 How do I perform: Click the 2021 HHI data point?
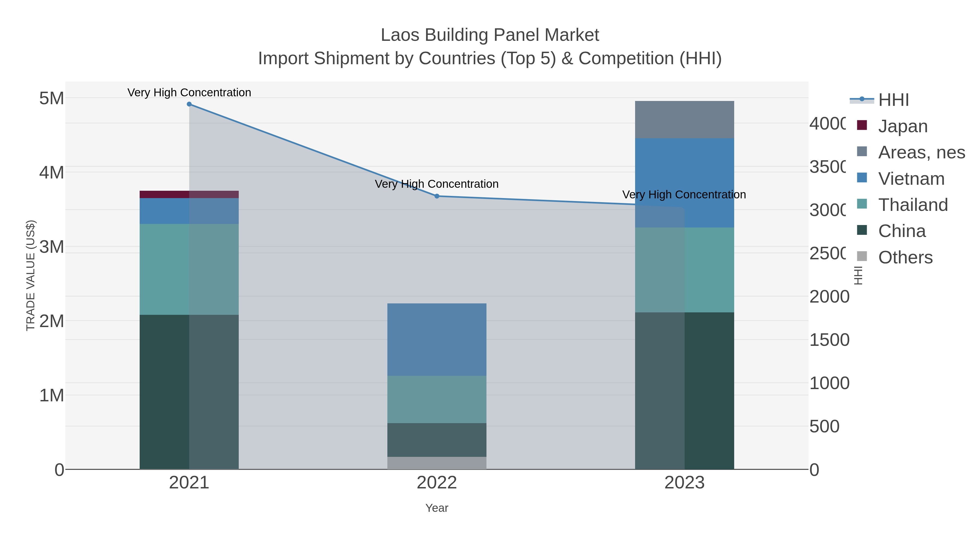tap(189, 104)
